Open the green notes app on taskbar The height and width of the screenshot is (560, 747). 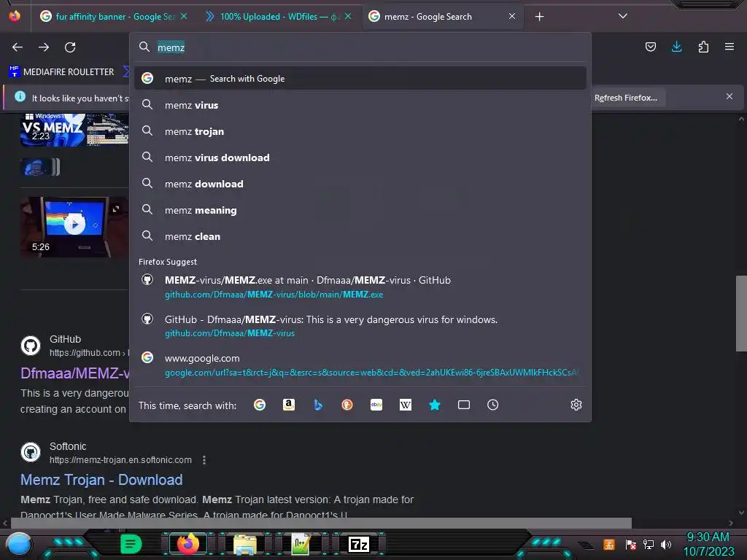point(131,544)
